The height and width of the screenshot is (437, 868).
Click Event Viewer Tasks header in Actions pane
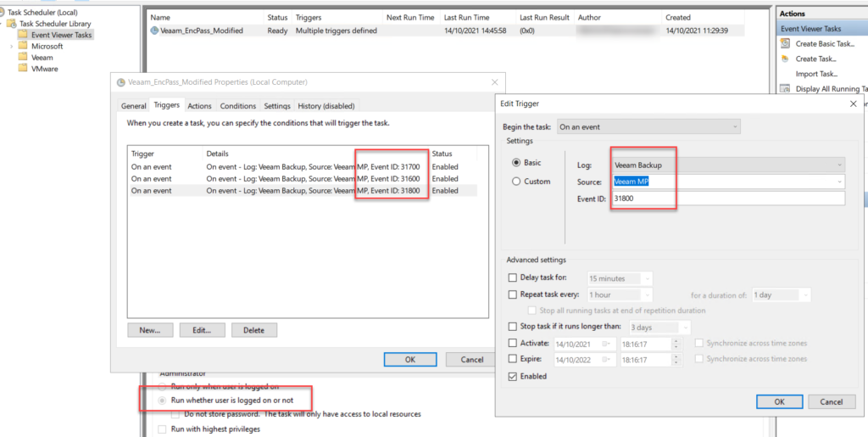coord(822,28)
